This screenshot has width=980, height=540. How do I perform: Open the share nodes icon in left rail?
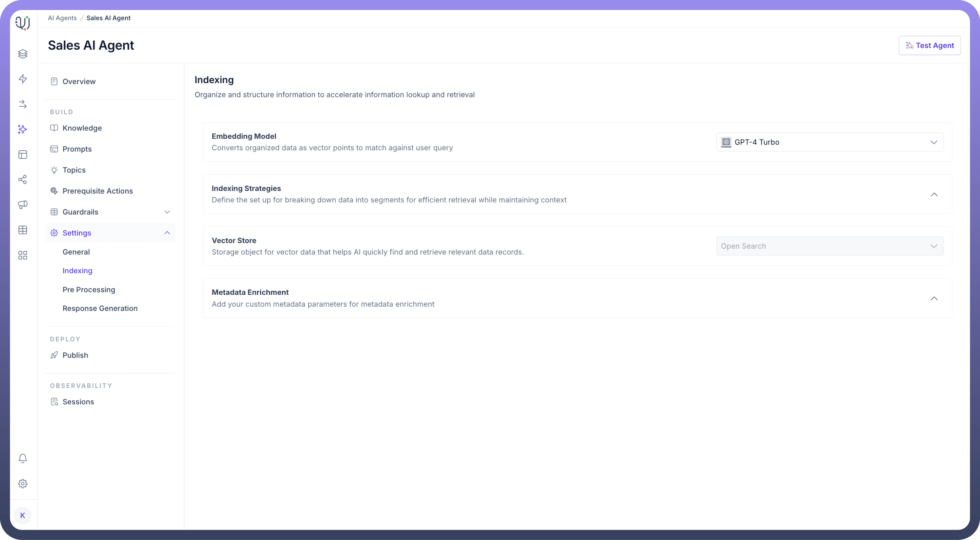pos(23,180)
